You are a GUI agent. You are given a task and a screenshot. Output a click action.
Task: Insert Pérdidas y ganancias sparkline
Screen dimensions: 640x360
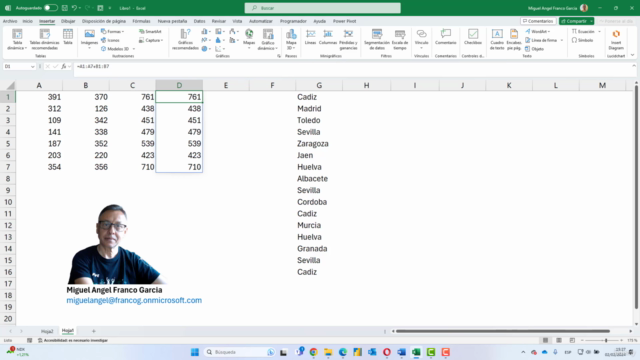click(x=348, y=39)
